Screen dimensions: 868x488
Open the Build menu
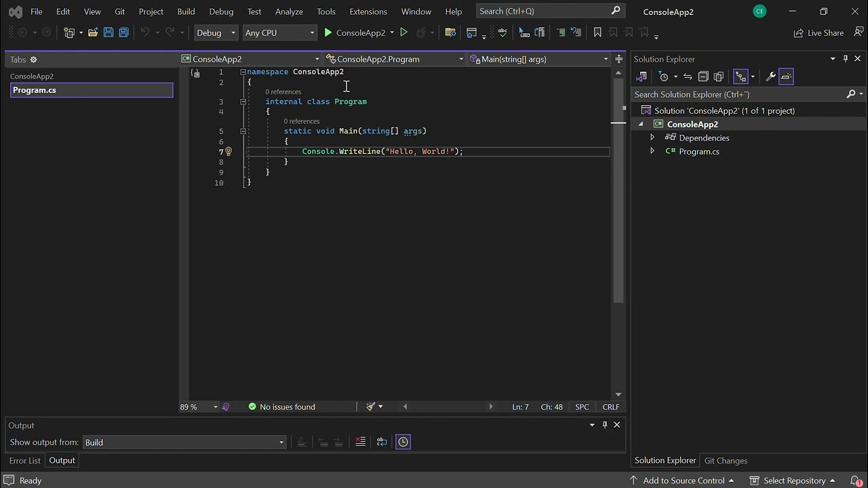[x=186, y=12]
